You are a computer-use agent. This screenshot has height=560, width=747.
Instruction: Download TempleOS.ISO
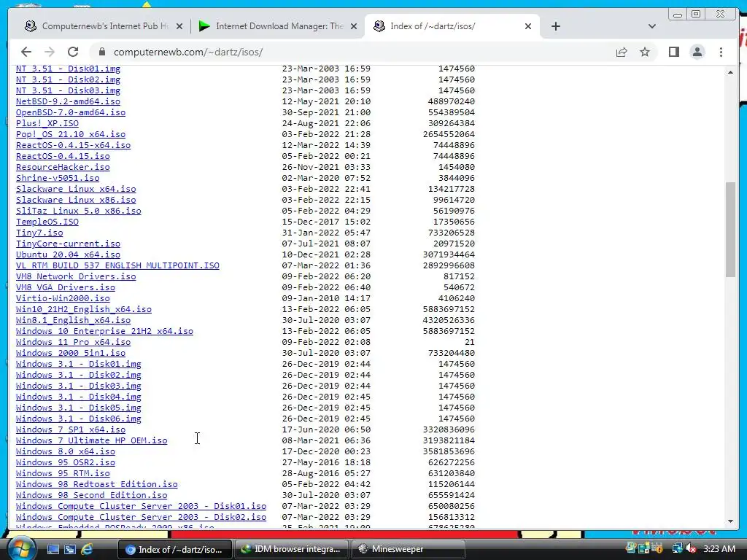pos(47,222)
